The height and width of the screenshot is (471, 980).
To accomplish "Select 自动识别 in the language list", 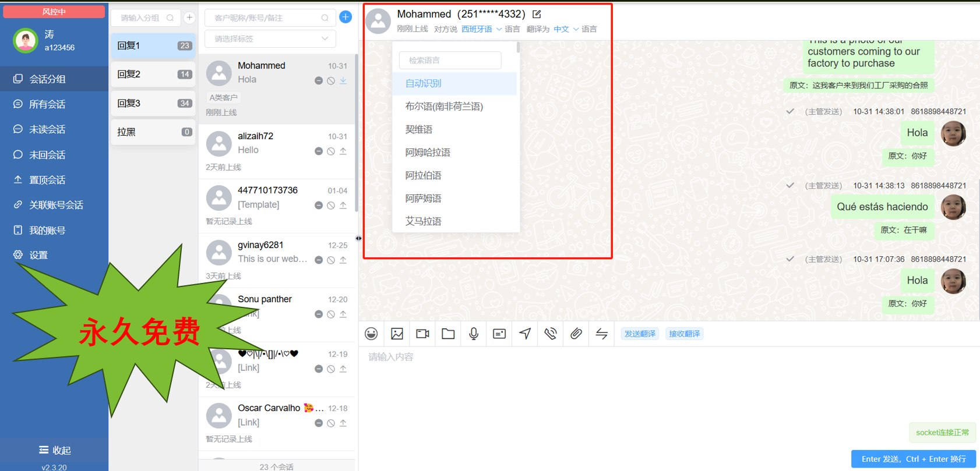I will coord(454,83).
